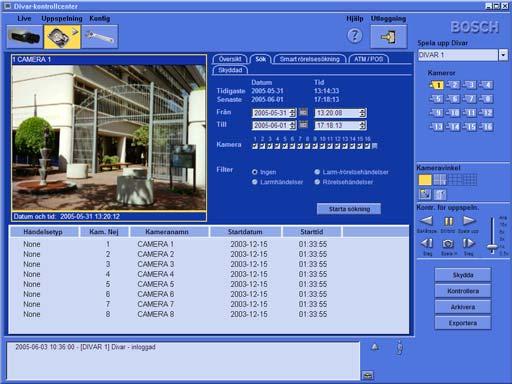The image size is (512, 384).
Task: Click the Utloggning logout icon
Action: click(388, 36)
